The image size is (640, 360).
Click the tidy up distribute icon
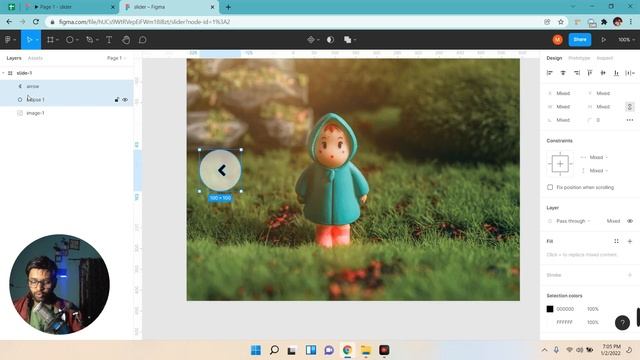(x=629, y=73)
